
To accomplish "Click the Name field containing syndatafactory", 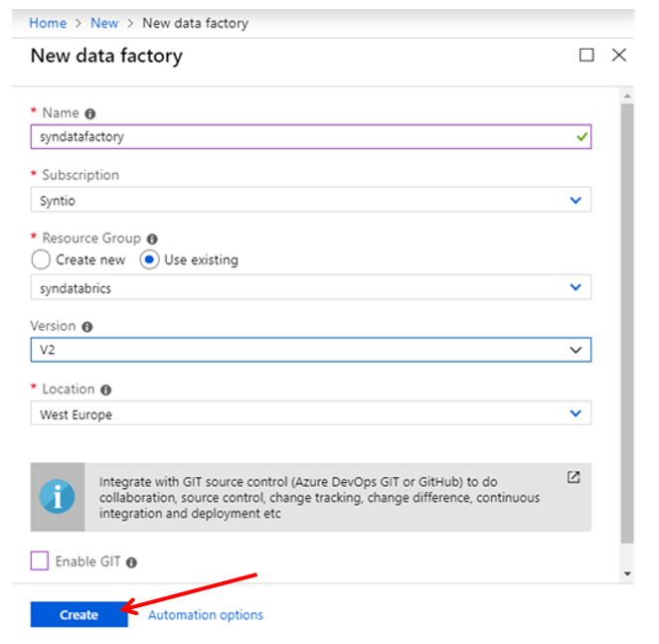I will [310, 136].
